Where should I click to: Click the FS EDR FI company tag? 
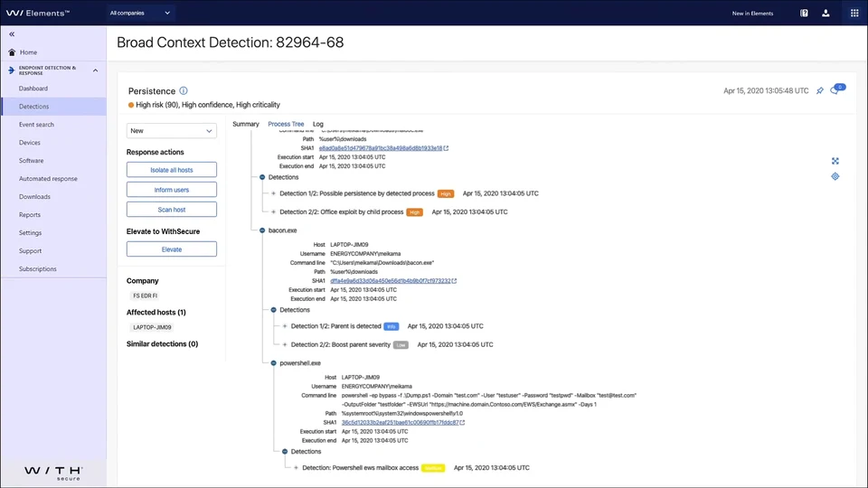click(x=145, y=296)
